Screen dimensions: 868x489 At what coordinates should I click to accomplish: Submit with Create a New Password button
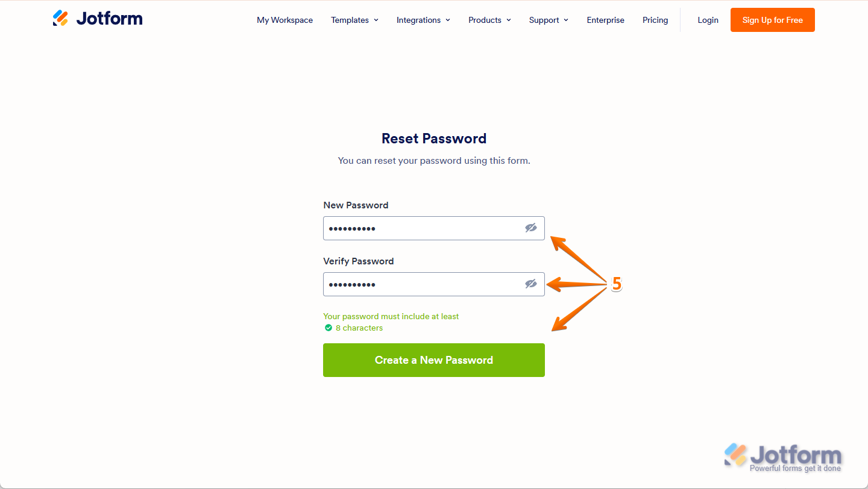point(433,360)
